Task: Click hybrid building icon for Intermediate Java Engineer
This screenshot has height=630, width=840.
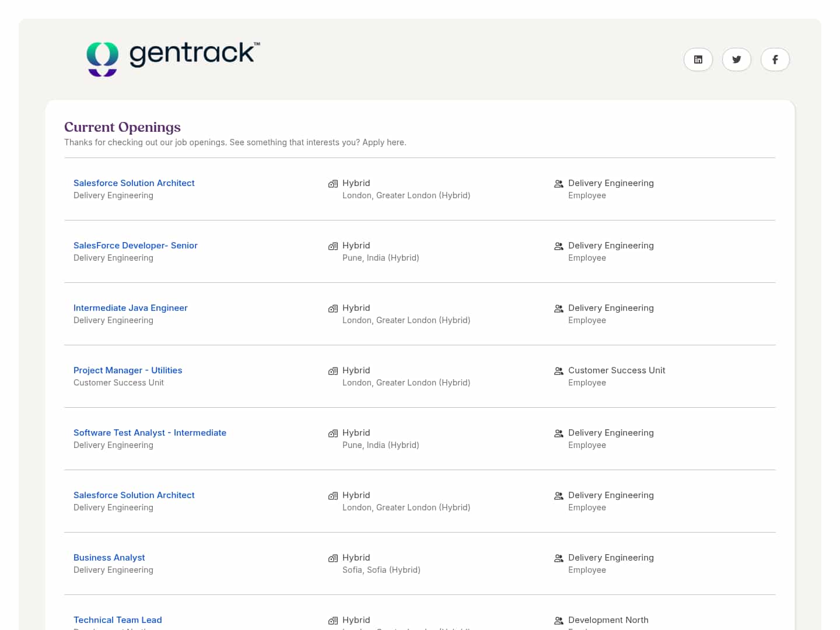Action: pos(333,309)
